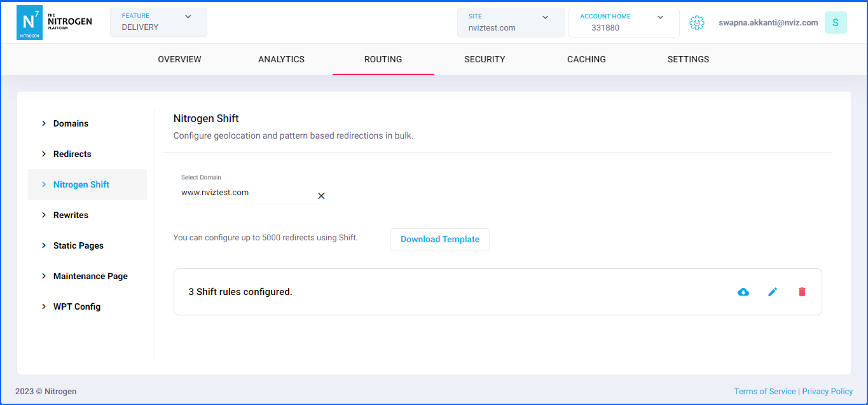Go to the Caching tab
Image resolution: width=868 pixels, height=405 pixels.
pos(586,59)
